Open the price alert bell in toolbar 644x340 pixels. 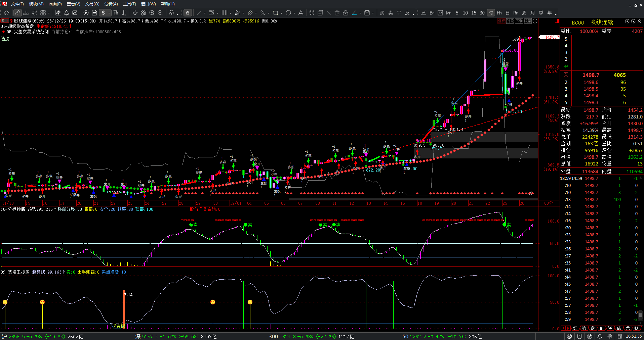(x=67, y=13)
